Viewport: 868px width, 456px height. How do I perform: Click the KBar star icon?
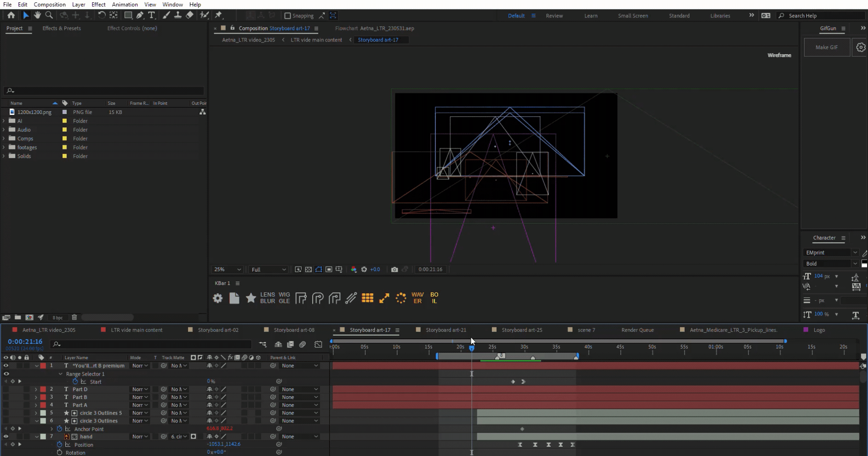pyautogui.click(x=251, y=298)
